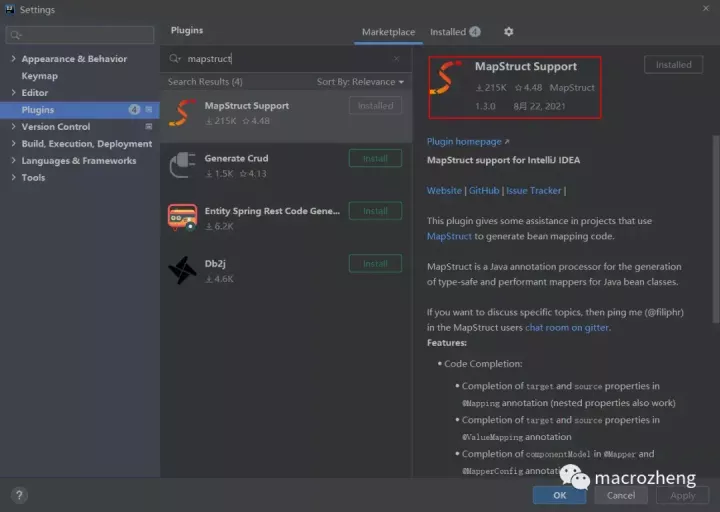Viewport: 720px width, 512px height.
Task: Open the GitHub link
Action: pyautogui.click(x=484, y=191)
